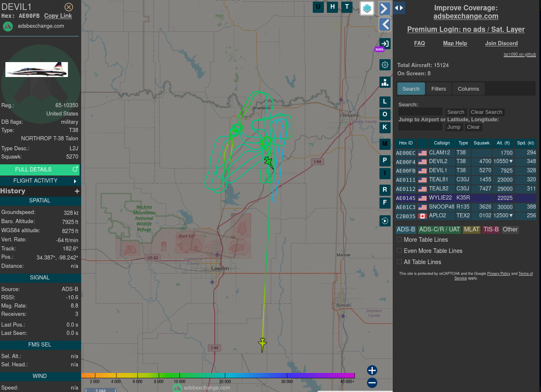Viewport: 541px width, 392px height.
Task: Enable More Table Lines checkbox
Action: click(x=399, y=239)
